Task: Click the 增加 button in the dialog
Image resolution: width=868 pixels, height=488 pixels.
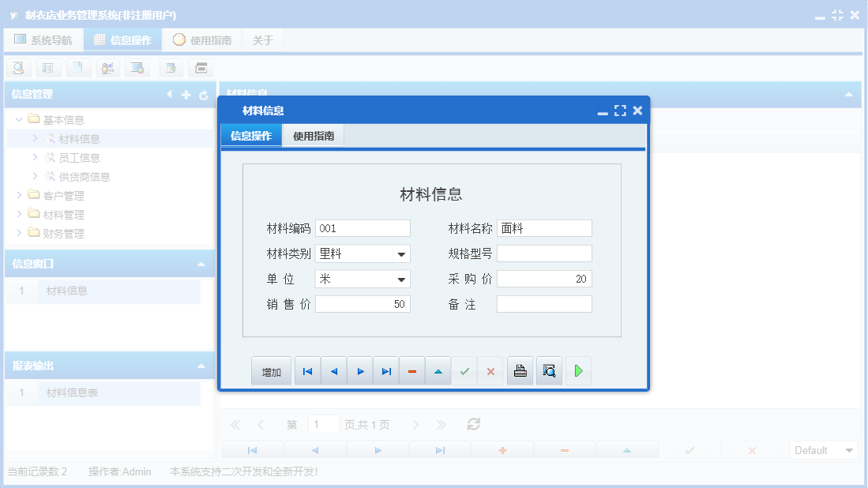Action: click(x=271, y=370)
